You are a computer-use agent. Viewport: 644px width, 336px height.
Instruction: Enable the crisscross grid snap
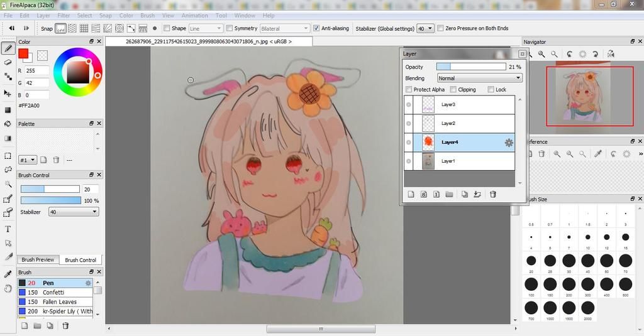point(84,28)
